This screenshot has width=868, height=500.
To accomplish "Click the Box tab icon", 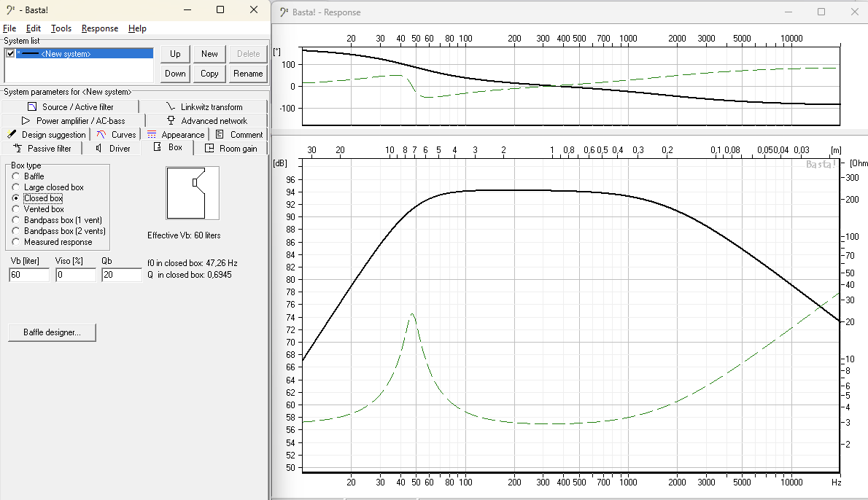I will click(158, 147).
